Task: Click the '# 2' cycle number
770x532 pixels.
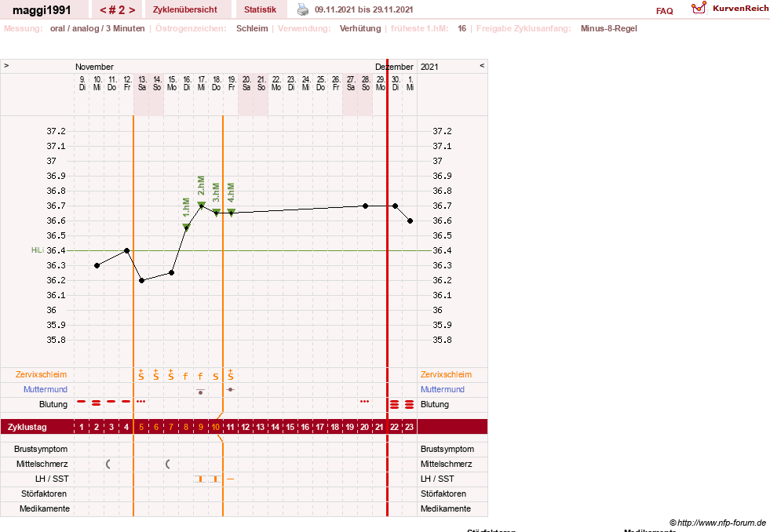Action: click(x=117, y=10)
